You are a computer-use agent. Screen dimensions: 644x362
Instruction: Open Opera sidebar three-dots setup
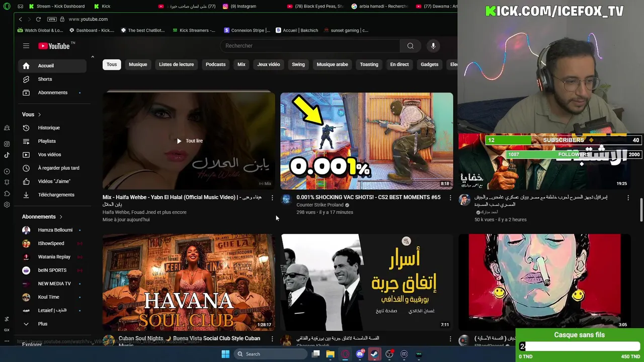7,341
